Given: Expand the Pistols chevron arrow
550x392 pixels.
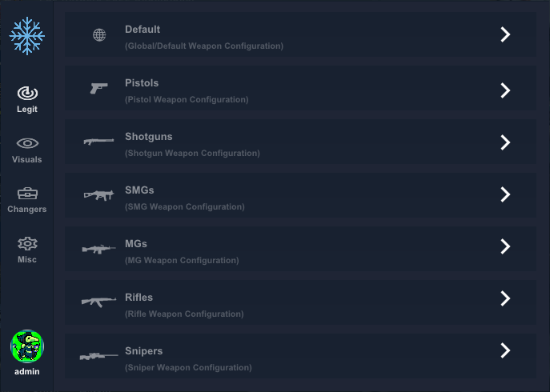Looking at the screenshot, I should point(505,90).
